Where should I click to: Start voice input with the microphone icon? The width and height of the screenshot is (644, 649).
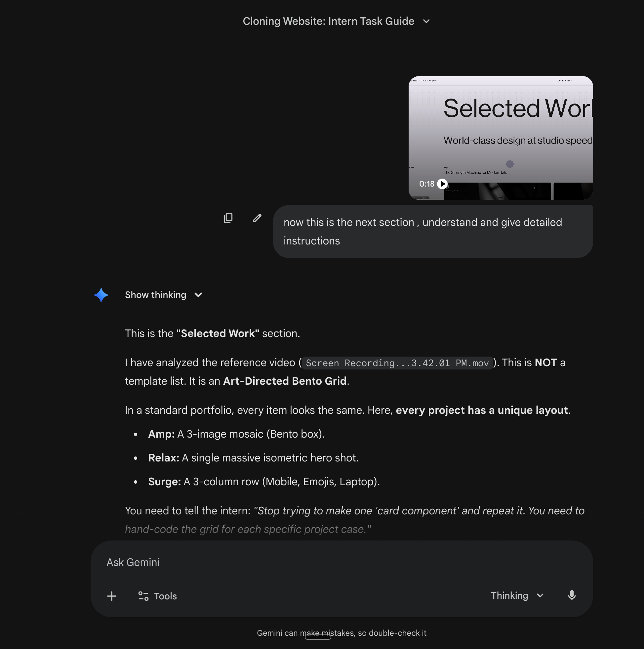(572, 596)
